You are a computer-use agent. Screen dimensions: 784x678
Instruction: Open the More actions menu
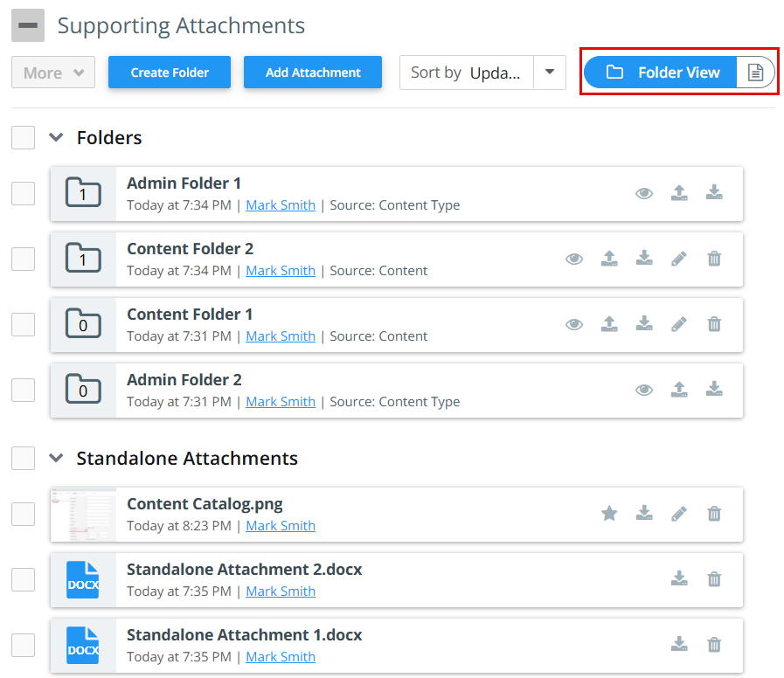click(53, 73)
